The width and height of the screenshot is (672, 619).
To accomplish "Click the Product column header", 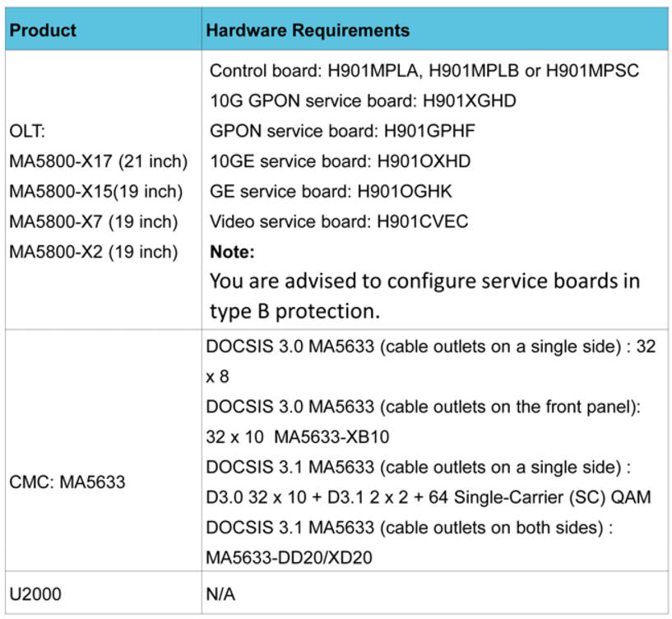I will pos(43,30).
